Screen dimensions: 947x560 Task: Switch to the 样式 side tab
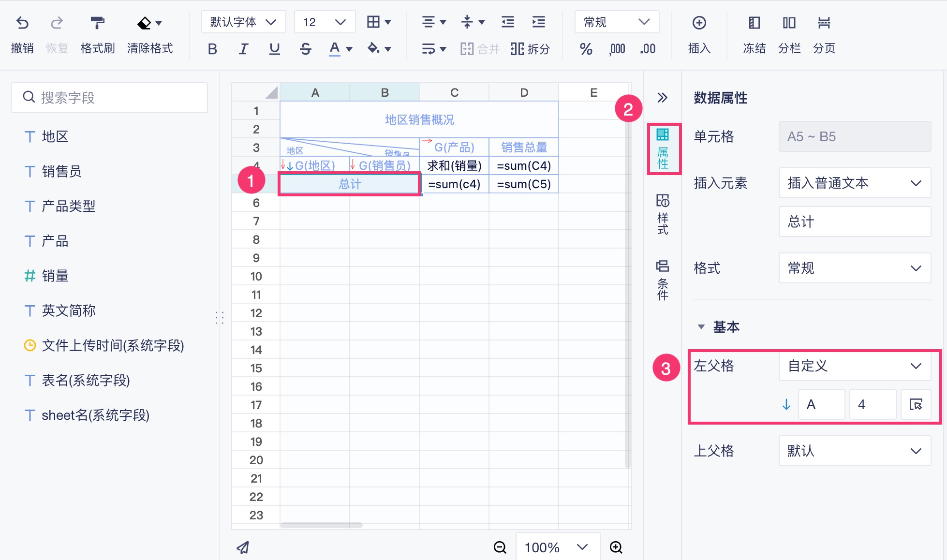point(663,214)
